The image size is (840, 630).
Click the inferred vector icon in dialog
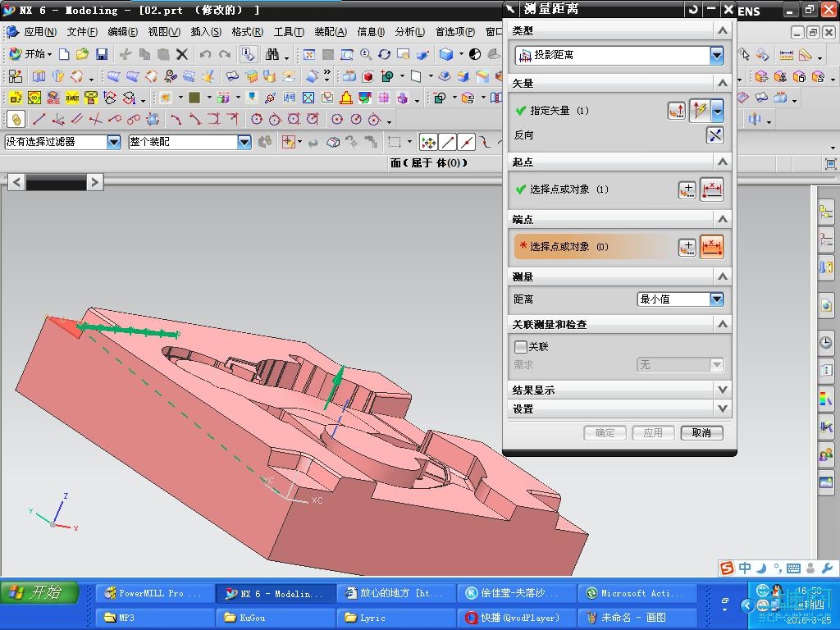pyautogui.click(x=701, y=111)
